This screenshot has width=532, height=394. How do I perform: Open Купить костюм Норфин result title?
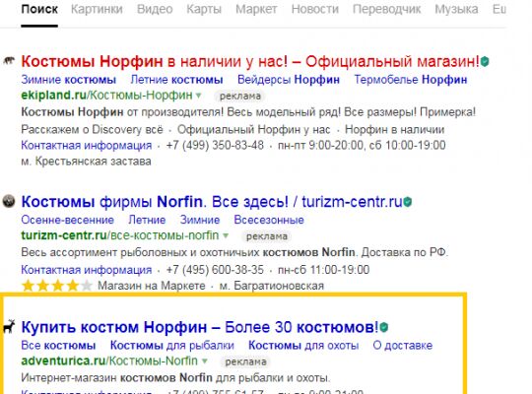(199, 327)
